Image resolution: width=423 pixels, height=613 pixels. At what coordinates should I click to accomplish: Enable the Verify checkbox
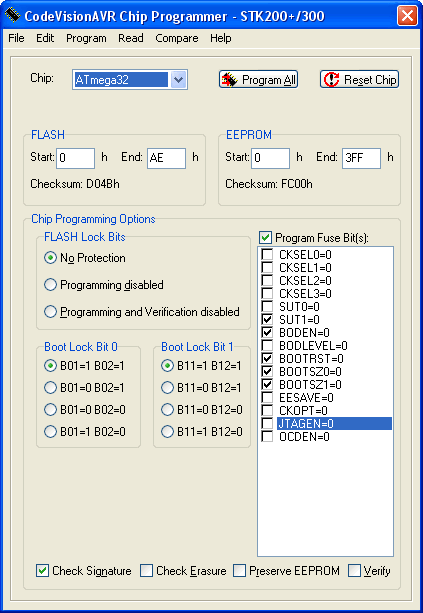pos(354,570)
